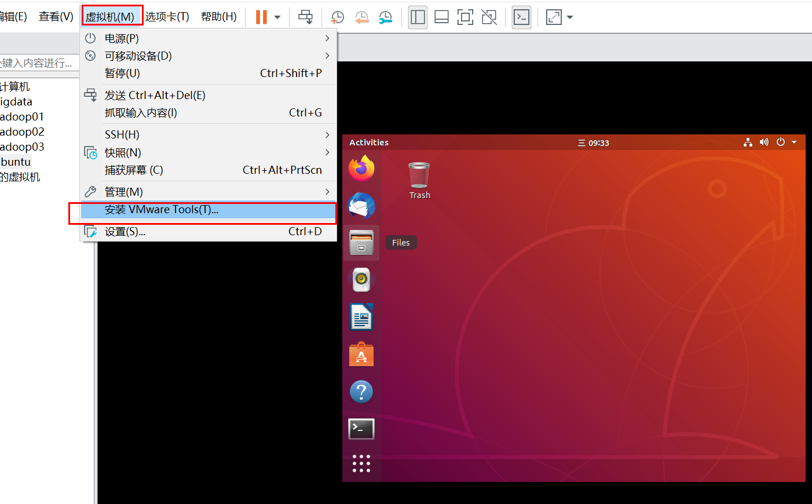812x504 pixels.
Task: Click the send Ctrl+Alt+Del toolbar icon
Action: point(305,17)
